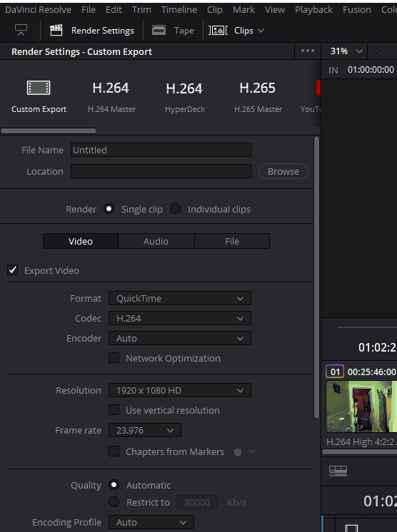Screen dimensions: 397x532
Task: Click the IN timecode 01:00:00:00
Action: (371, 70)
